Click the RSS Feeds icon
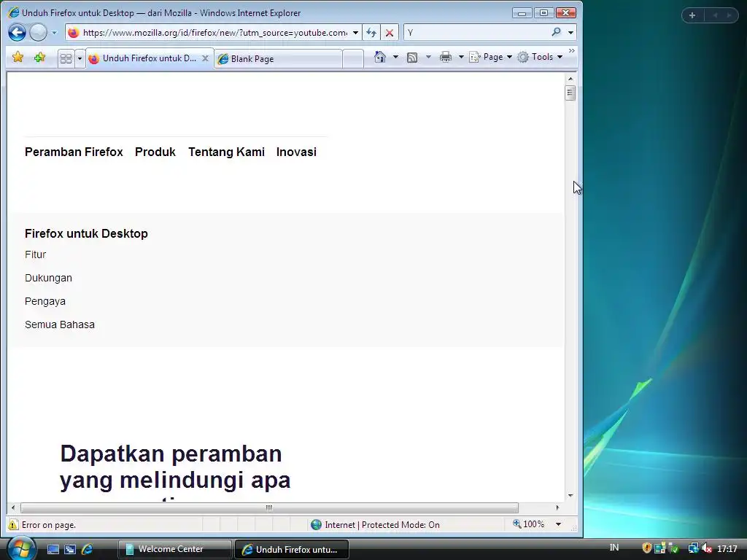The width and height of the screenshot is (747, 560). (412, 58)
